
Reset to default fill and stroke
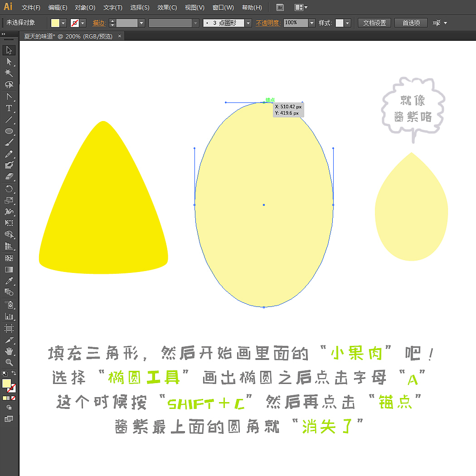pyautogui.click(x=4, y=373)
